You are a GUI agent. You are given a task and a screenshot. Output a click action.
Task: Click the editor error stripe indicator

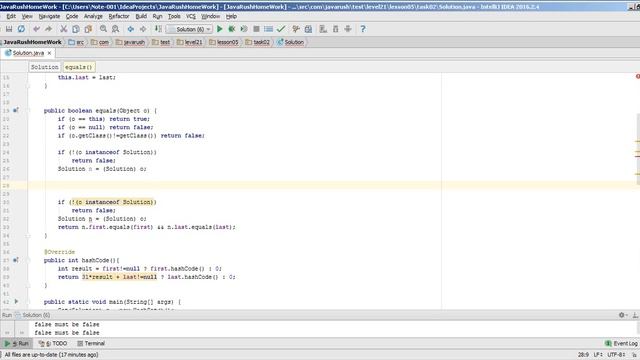638,76
